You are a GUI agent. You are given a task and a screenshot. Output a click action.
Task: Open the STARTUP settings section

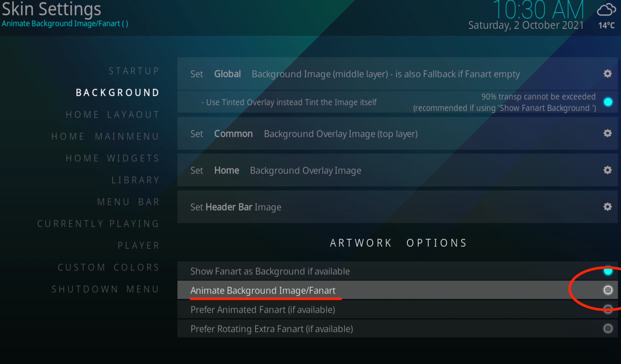coord(134,71)
